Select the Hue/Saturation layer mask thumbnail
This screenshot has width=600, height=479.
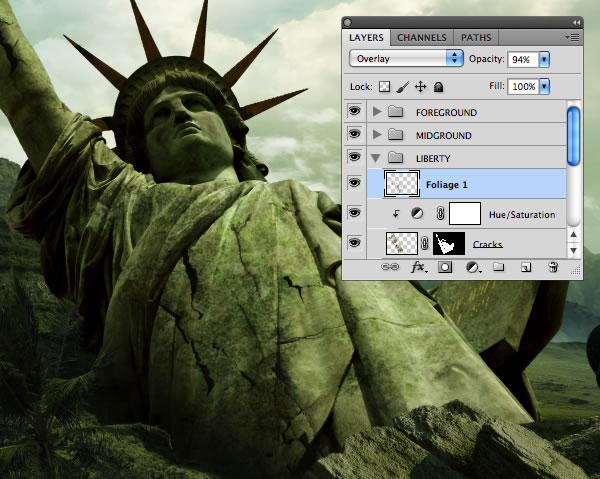click(x=465, y=213)
